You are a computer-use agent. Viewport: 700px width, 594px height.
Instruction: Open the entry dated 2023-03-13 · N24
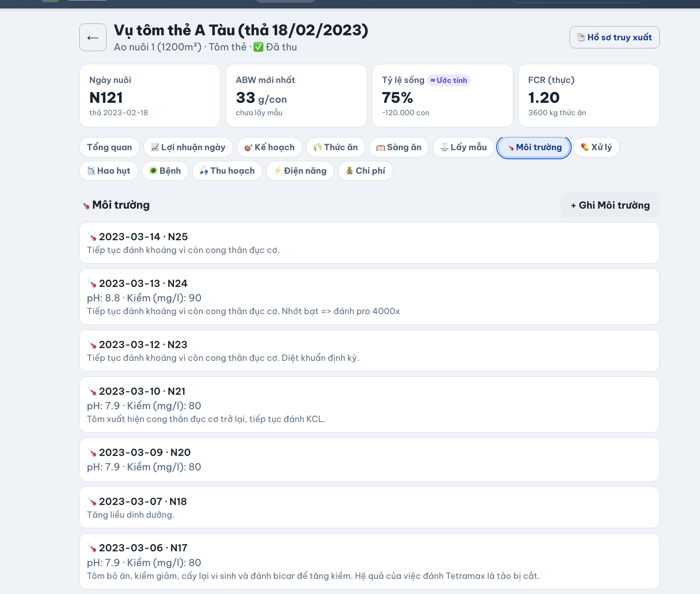coord(369,297)
